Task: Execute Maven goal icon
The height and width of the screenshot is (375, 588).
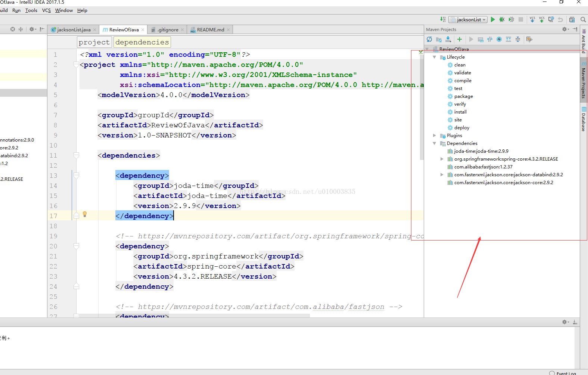Action: tap(480, 39)
